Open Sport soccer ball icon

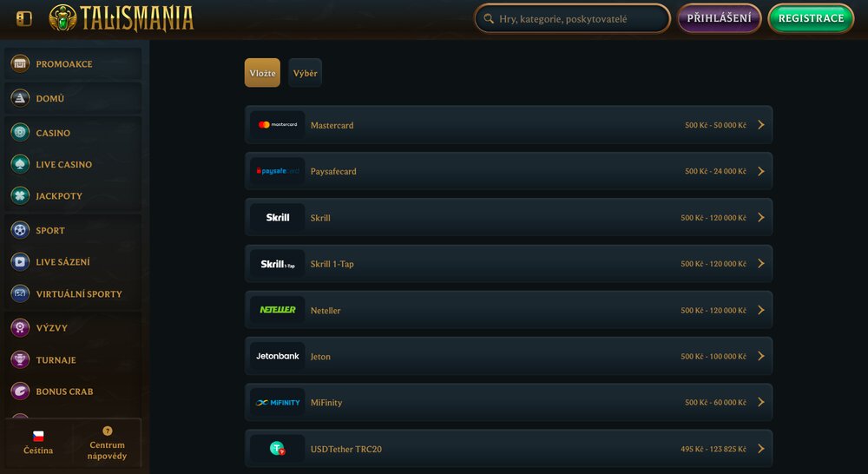20,230
